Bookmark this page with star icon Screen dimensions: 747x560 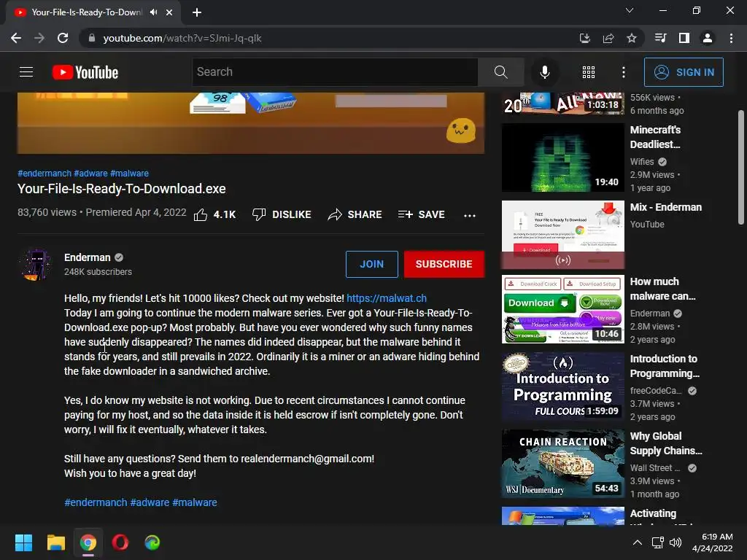click(x=631, y=38)
